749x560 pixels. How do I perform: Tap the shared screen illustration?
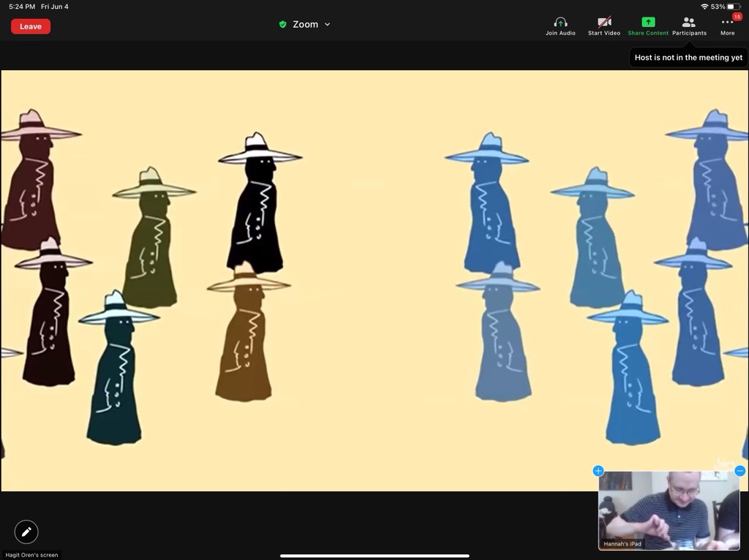(374, 281)
